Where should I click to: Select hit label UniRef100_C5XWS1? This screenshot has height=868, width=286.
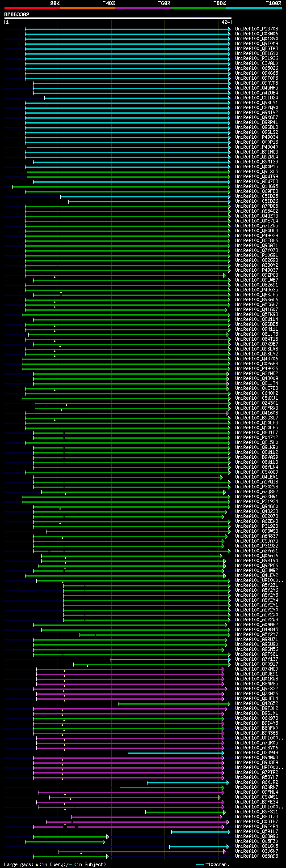coord(257,797)
